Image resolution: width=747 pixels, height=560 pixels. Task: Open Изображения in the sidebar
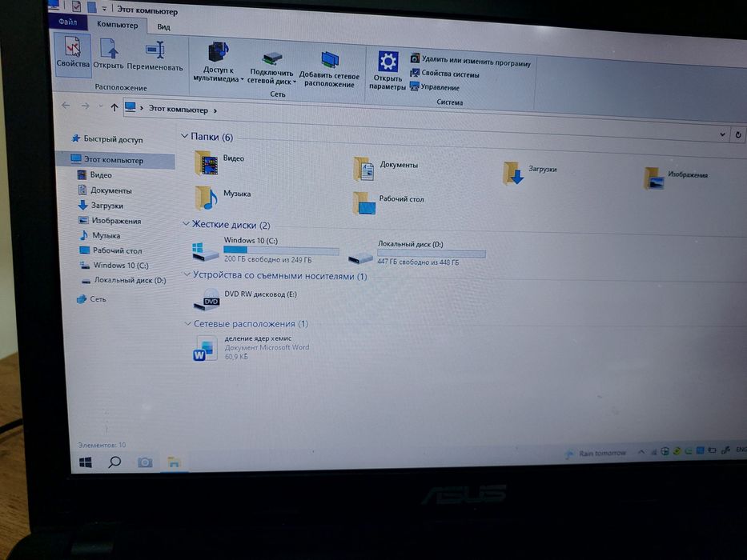pyautogui.click(x=110, y=221)
